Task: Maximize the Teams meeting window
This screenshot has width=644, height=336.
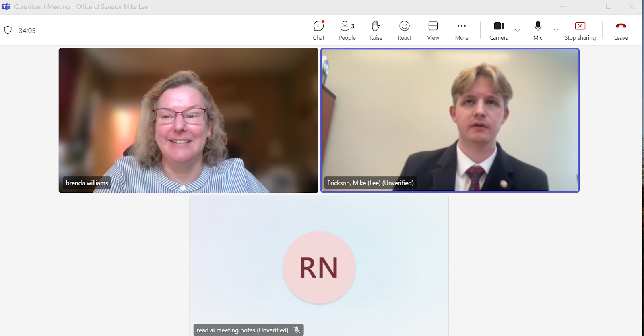Action: tap(609, 6)
